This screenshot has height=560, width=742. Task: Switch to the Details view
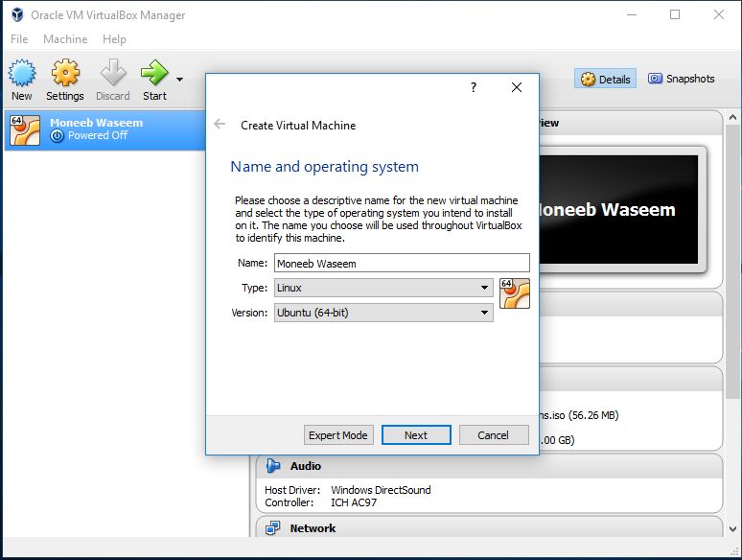pos(606,79)
